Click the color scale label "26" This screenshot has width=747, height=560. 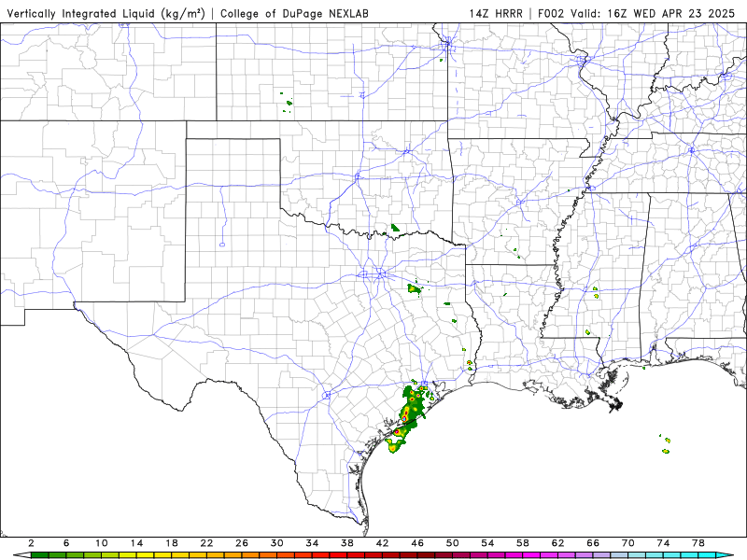[x=242, y=543]
